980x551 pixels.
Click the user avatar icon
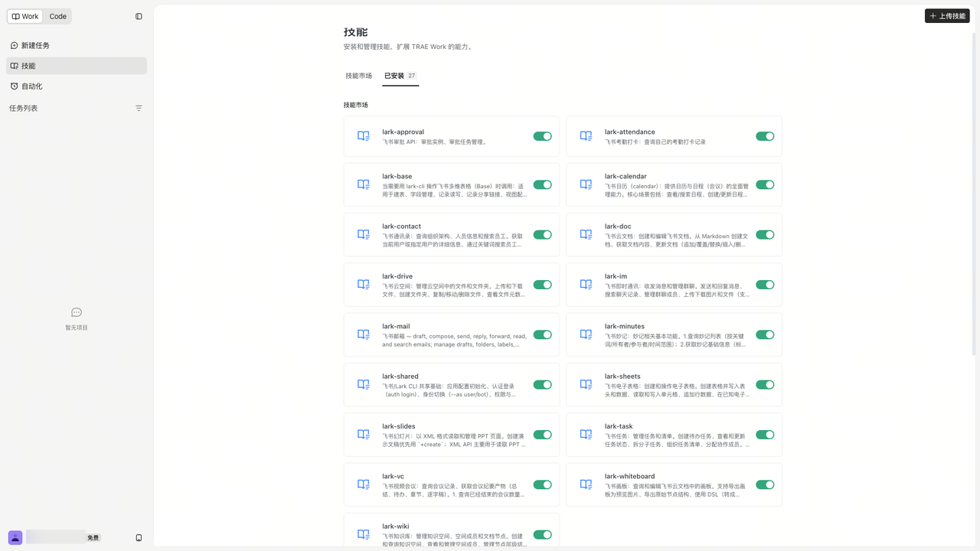(15, 537)
